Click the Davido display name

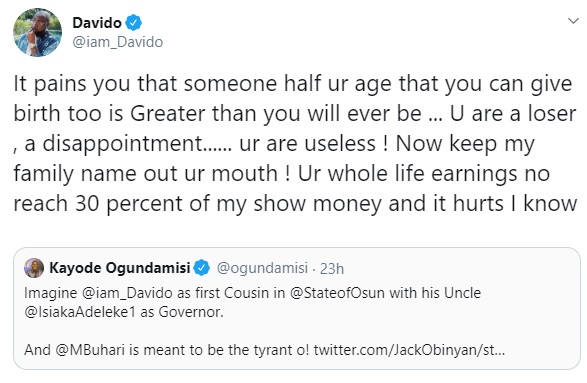97,23
